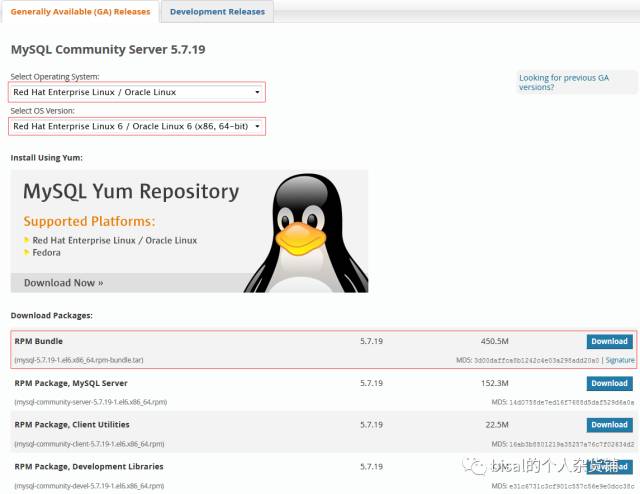Click the 152.3M size value

click(x=495, y=383)
